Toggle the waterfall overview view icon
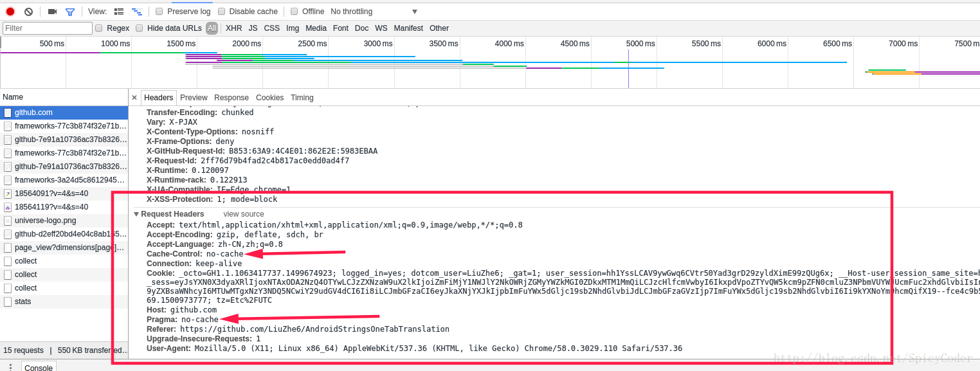Screen dimensions: 980x371 137,12
